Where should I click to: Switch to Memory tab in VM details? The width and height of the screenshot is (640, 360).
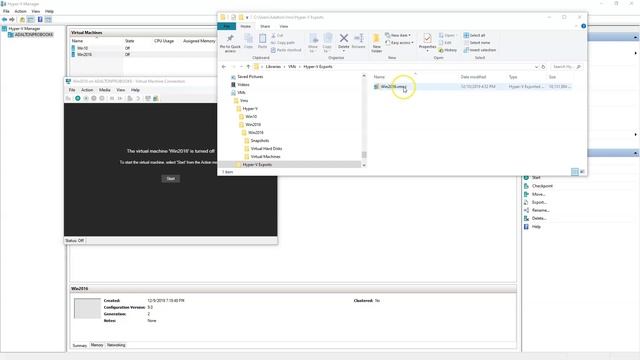point(97,345)
